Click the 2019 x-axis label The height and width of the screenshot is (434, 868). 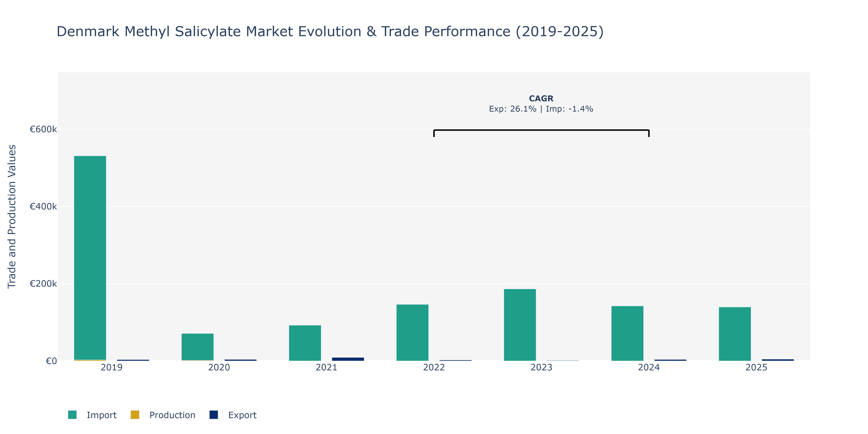pyautogui.click(x=112, y=367)
